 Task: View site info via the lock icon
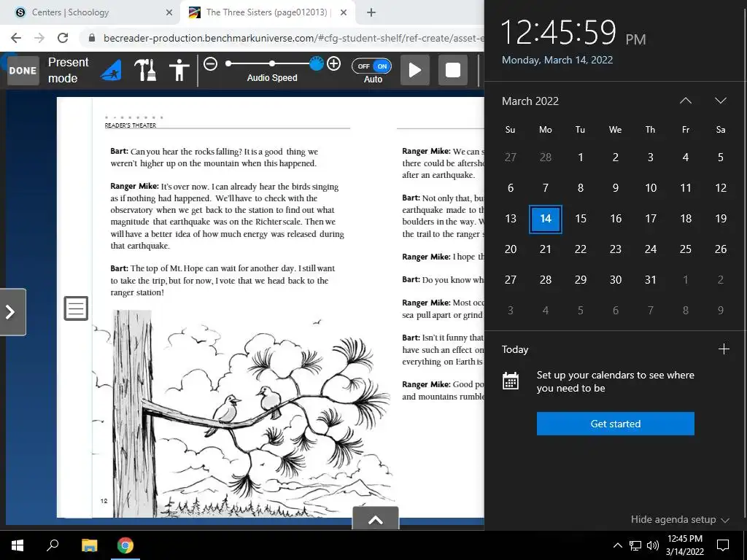pos(92,38)
